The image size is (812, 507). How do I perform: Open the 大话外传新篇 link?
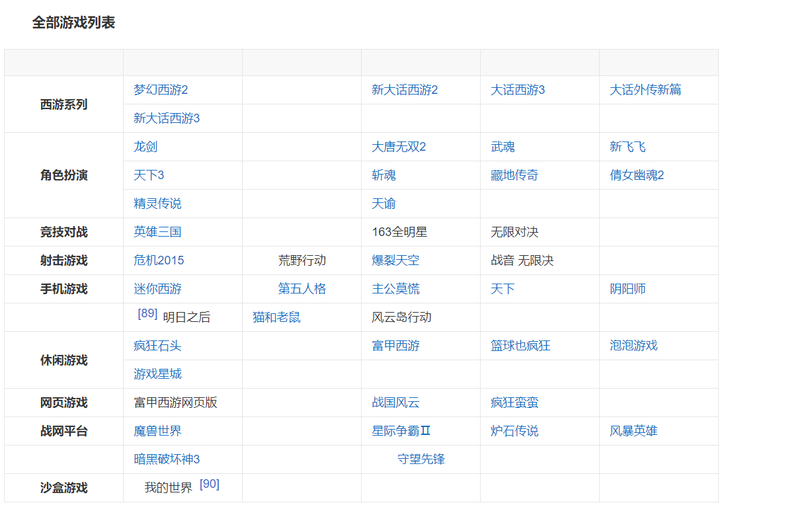[645, 90]
